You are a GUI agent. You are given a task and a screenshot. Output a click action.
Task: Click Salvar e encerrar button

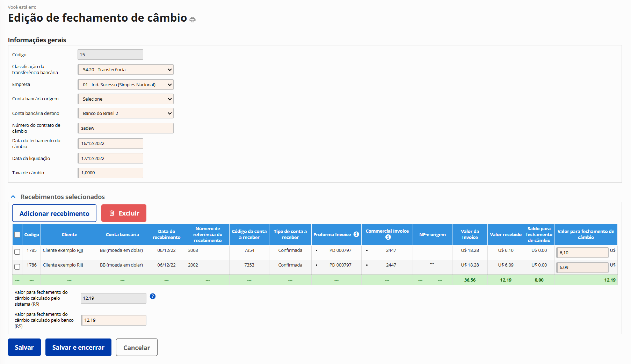78,347
